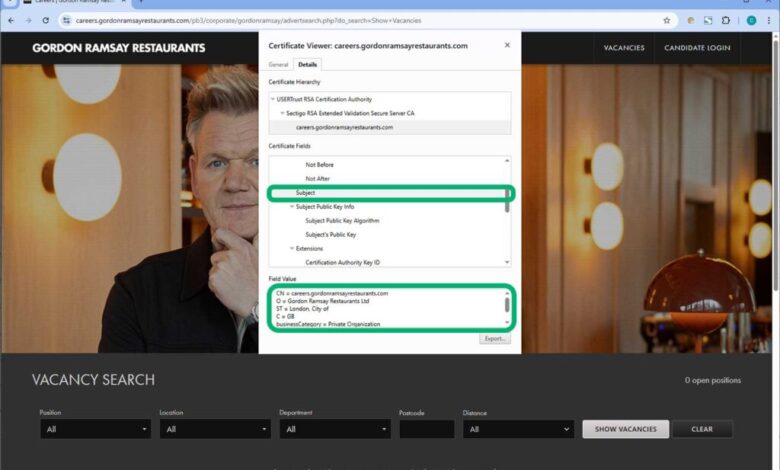Viewport: 780px width, 470px height.
Task: Select the Extensions field row
Action: click(x=309, y=248)
